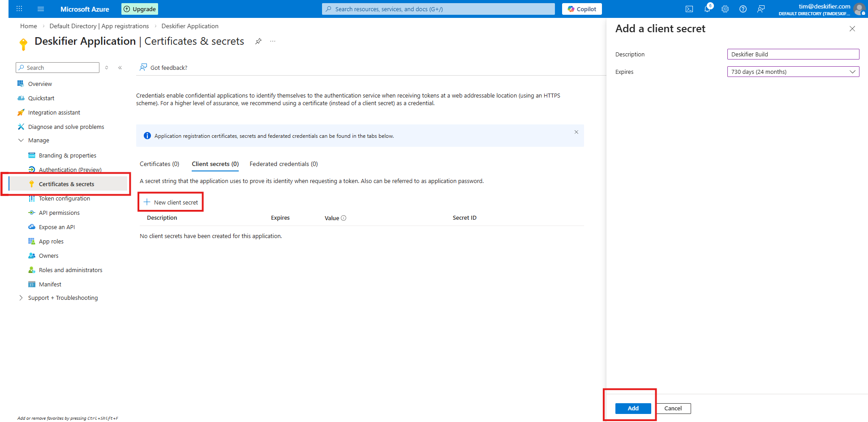Image resolution: width=868 pixels, height=422 pixels.
Task: Focus the global search resources box
Action: click(x=438, y=9)
